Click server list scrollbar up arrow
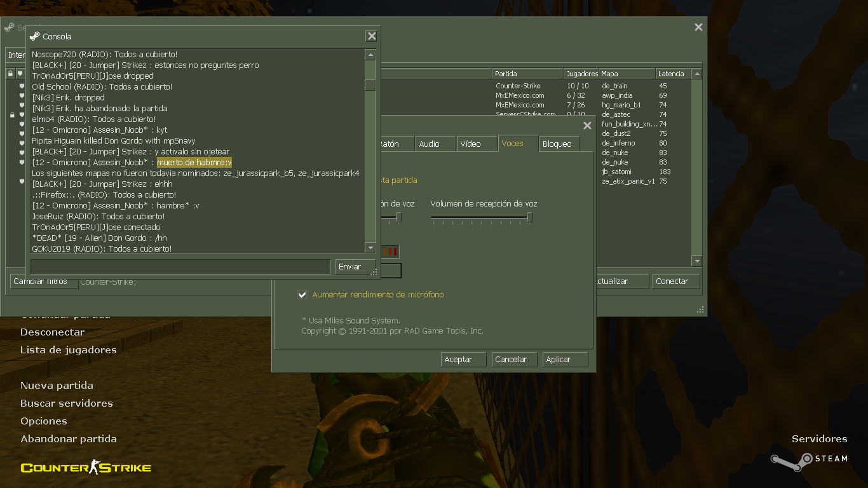Viewport: 868px width, 488px height. click(x=697, y=74)
